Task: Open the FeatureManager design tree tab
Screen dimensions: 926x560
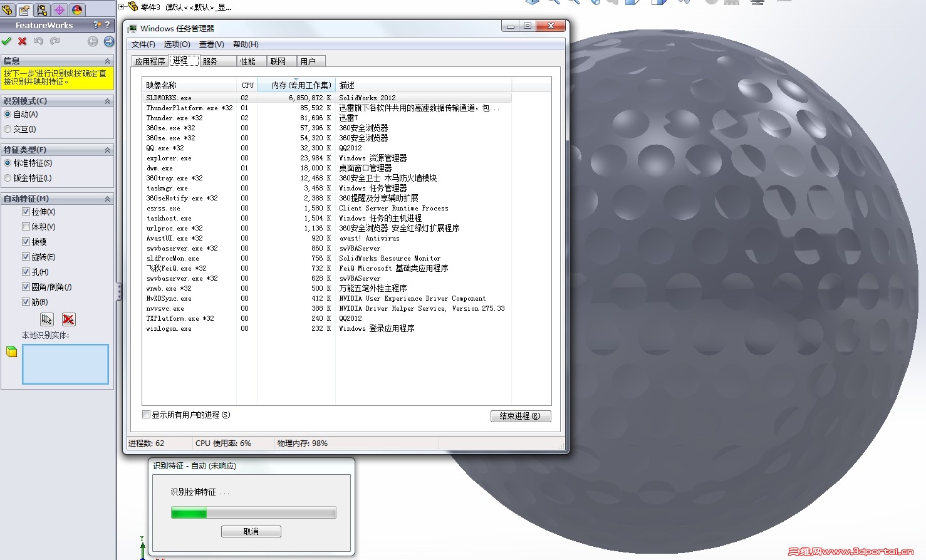Action: [7, 9]
